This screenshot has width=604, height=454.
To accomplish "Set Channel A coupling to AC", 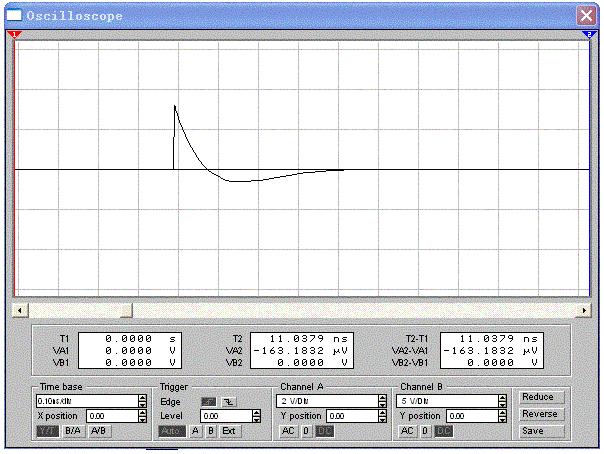I will tap(289, 431).
